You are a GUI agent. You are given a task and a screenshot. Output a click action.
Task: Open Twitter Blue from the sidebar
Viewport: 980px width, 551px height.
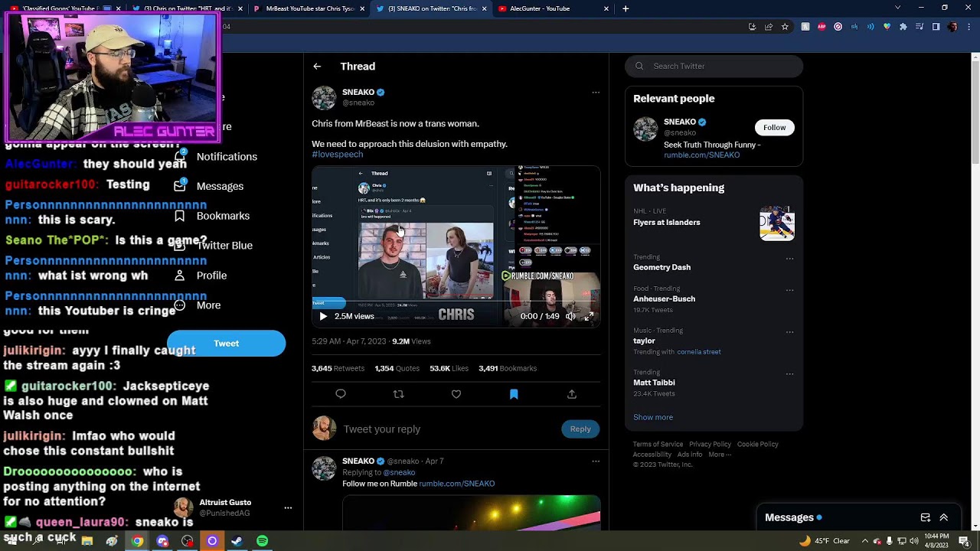tap(213, 246)
